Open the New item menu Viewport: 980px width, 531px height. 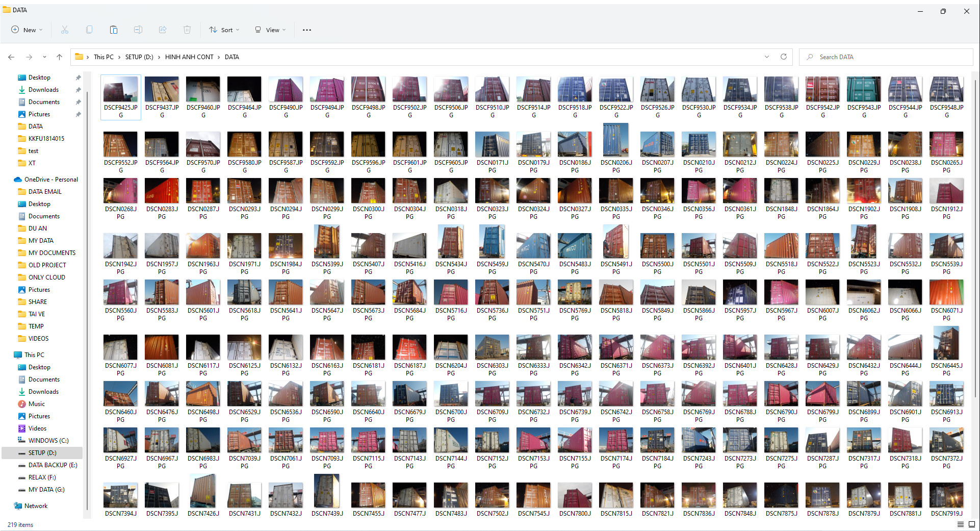coord(27,30)
